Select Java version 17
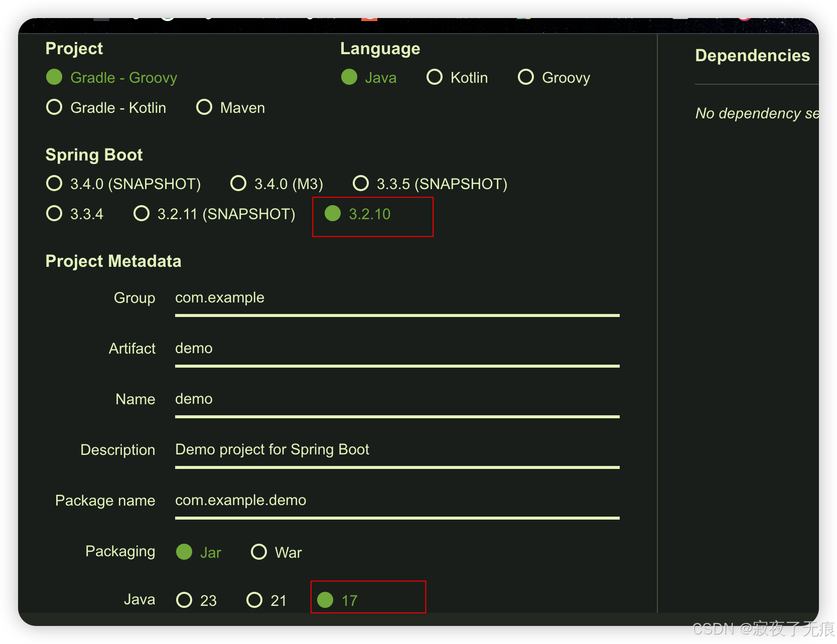Viewport: 837px width, 644px height. tap(337, 600)
